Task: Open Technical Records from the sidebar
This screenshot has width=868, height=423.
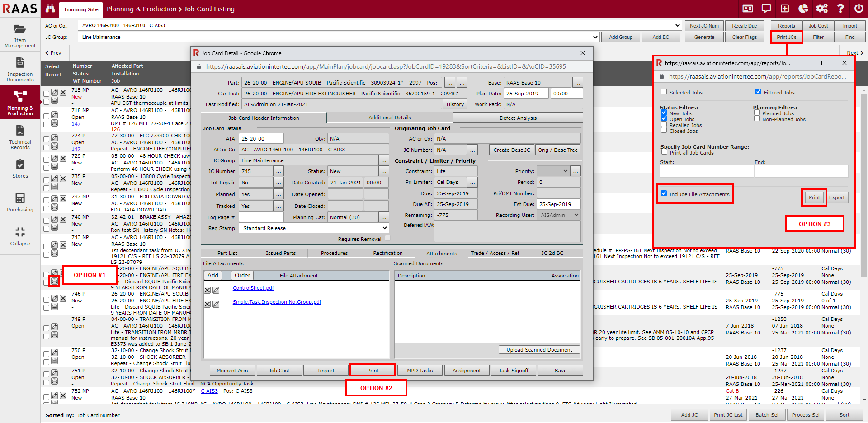Action: click(20, 137)
